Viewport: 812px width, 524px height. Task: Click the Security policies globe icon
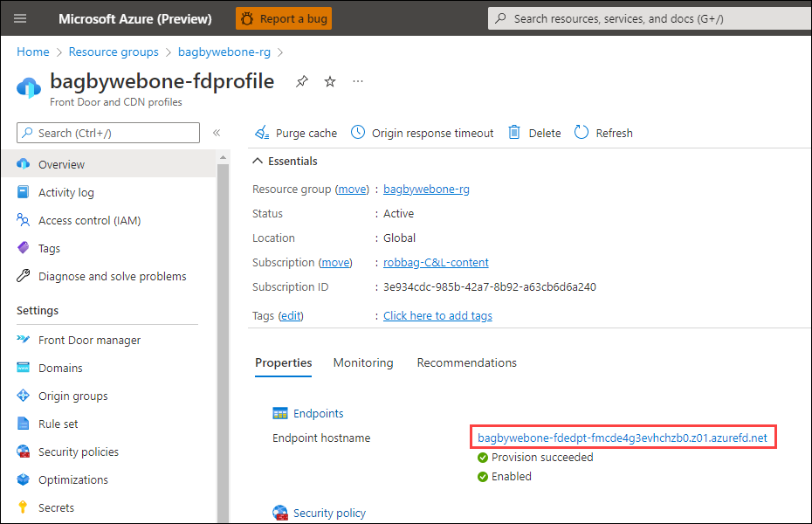(24, 452)
